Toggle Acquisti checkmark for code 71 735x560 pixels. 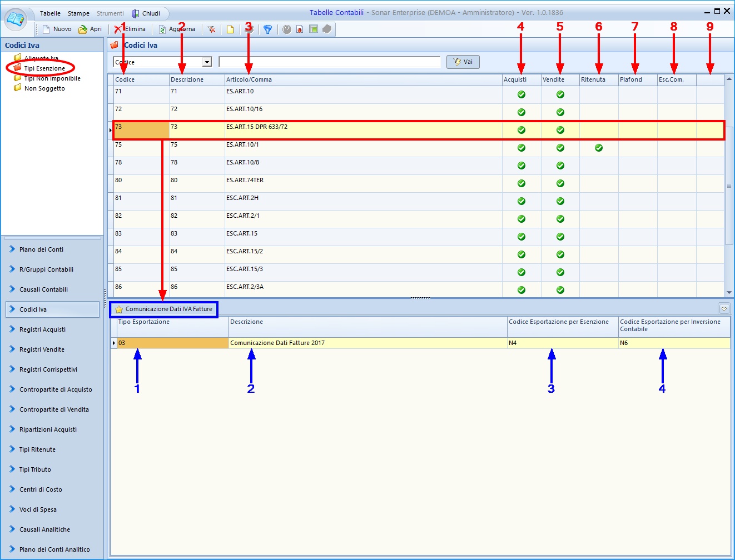[x=521, y=94]
